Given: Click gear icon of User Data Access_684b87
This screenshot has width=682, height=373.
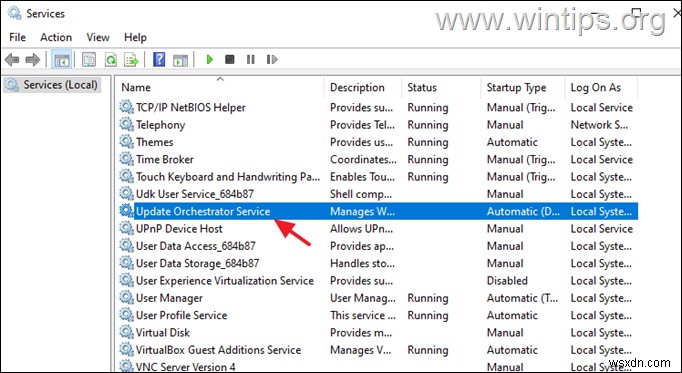Looking at the screenshot, I should click(126, 246).
